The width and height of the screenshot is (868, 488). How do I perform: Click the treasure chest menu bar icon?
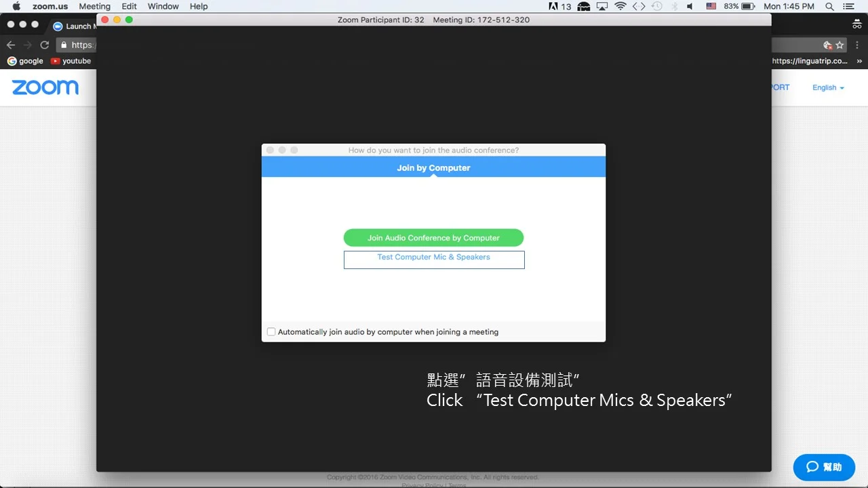584,6
